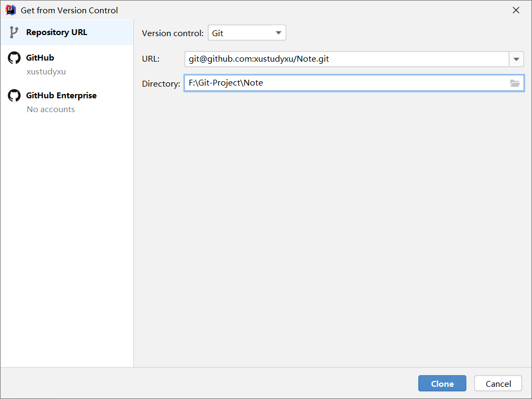Click the 'URL:' label
The width and height of the screenshot is (532, 399).
(150, 58)
